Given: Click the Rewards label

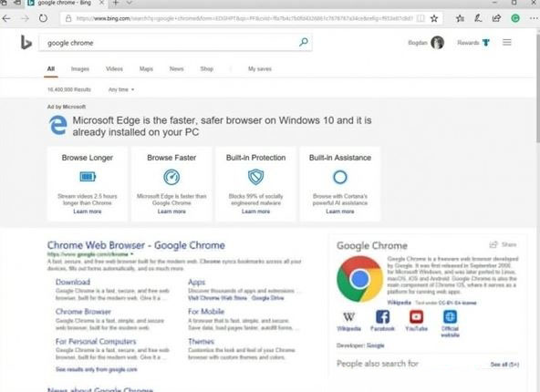Looking at the screenshot, I should [468, 43].
